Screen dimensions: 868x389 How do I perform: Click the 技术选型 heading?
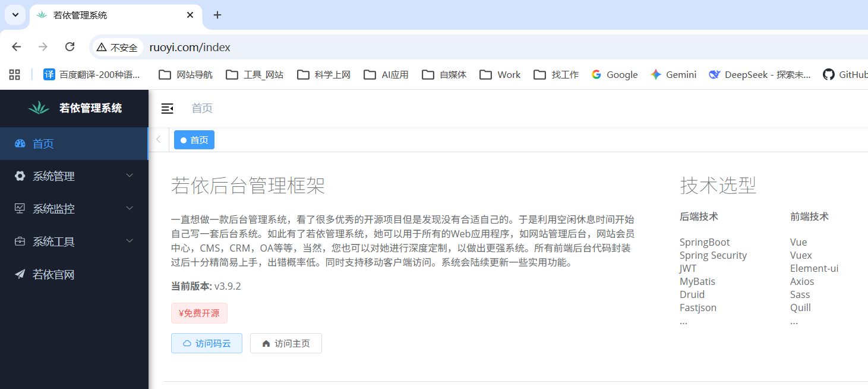(x=718, y=186)
